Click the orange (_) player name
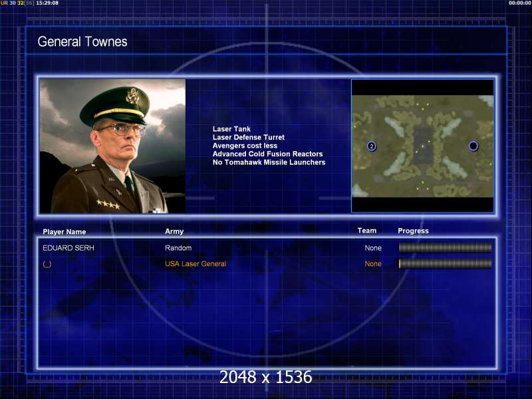This screenshot has width=532, height=399. 47,264
